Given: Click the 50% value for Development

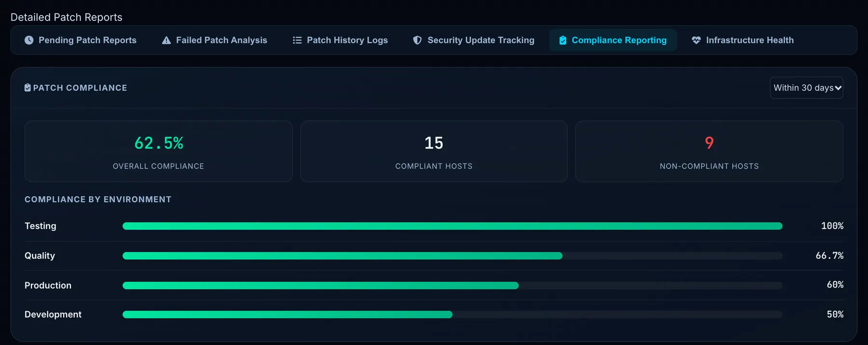Looking at the screenshot, I should (x=835, y=314).
